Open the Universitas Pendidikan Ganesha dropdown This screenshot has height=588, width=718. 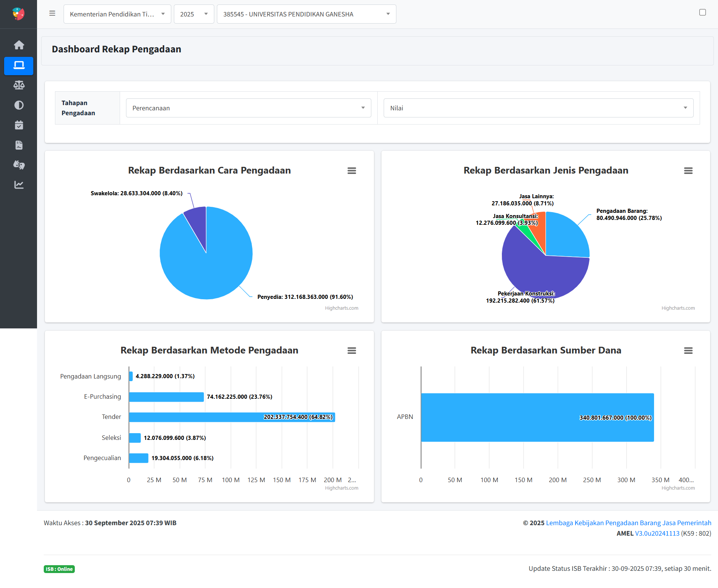point(306,14)
